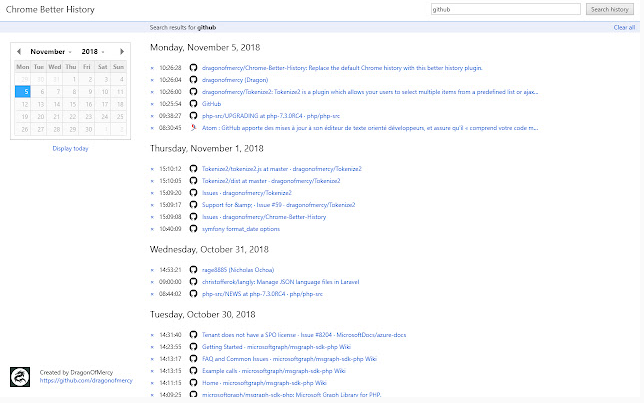Open the GitHub history link
Image resolution: width=644 pixels, height=403 pixels.
(x=212, y=104)
